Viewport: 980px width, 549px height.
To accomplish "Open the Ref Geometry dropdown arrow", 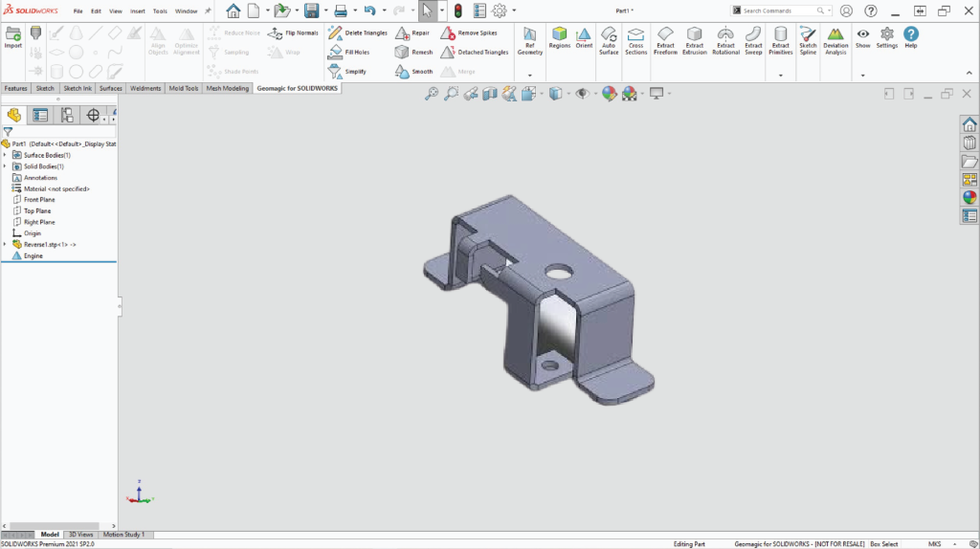I will [x=529, y=75].
